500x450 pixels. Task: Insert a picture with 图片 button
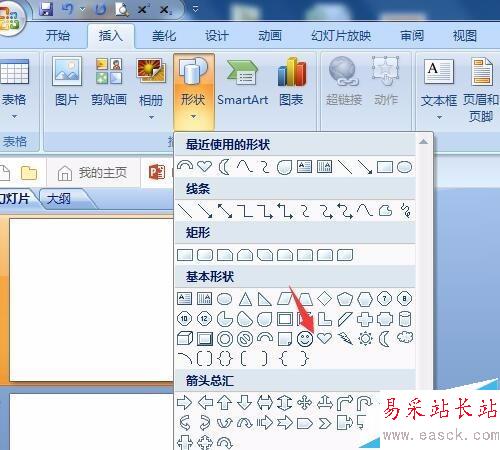tap(67, 82)
